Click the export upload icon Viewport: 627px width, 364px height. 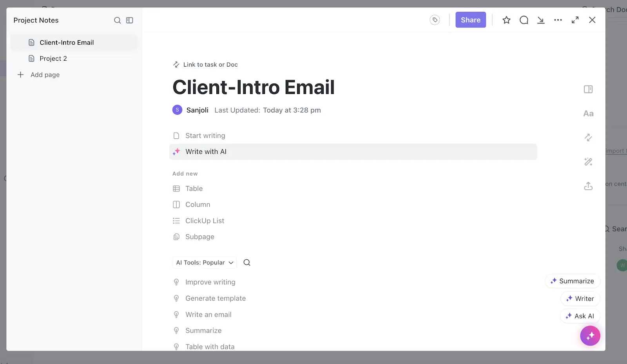coord(588,186)
